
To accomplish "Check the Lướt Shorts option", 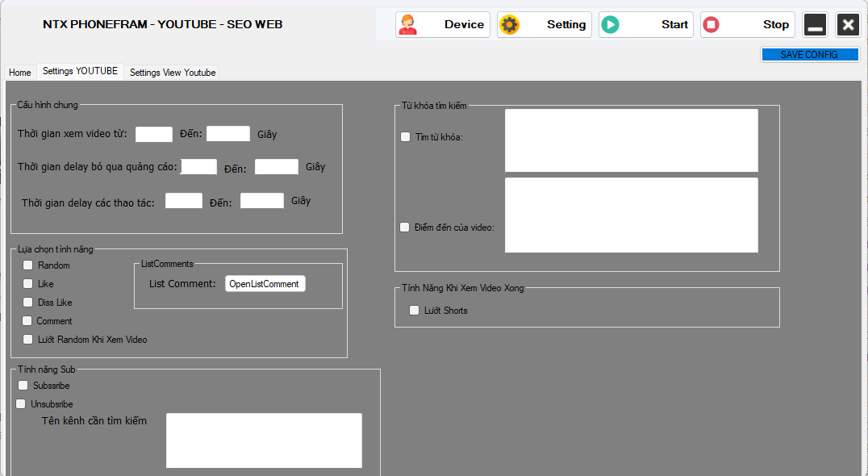I will [x=415, y=310].
